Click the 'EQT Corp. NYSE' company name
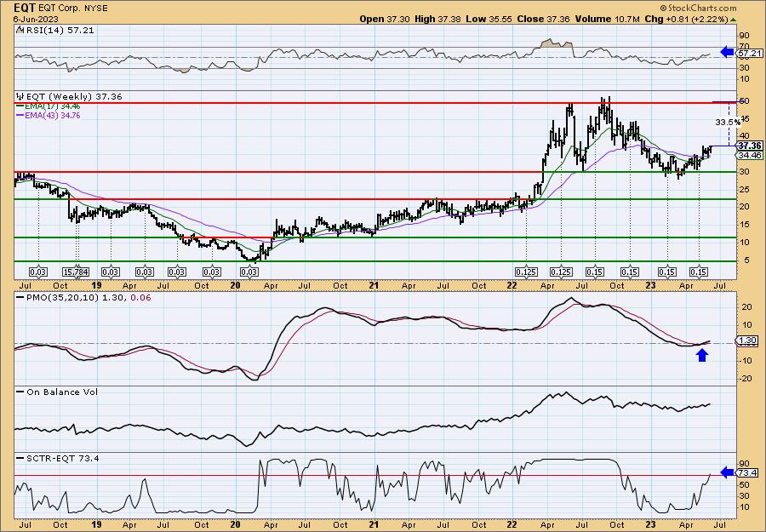The height and width of the screenshot is (532, 766). (73, 9)
